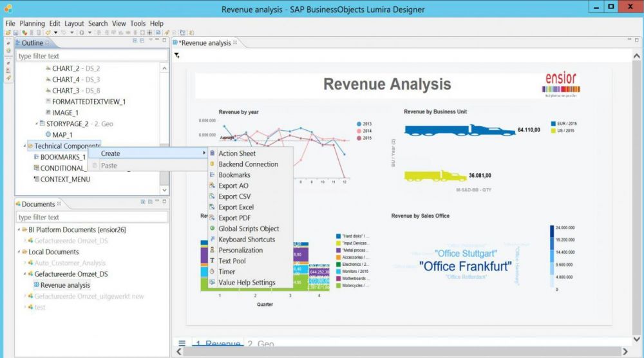Viewport: 644px width, 358px height.
Task: Open the Outline panel view menu triangle
Action: coord(151,40)
